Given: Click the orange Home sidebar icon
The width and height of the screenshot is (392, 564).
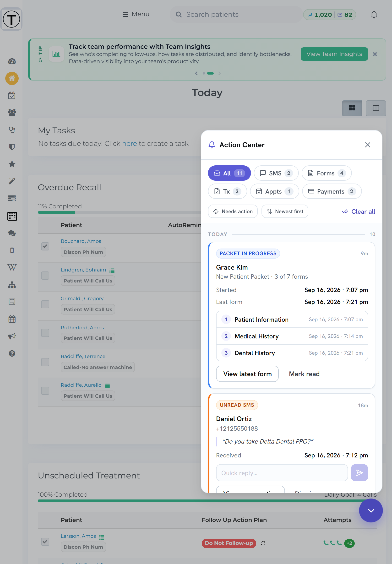Looking at the screenshot, I should pyautogui.click(x=12, y=78).
